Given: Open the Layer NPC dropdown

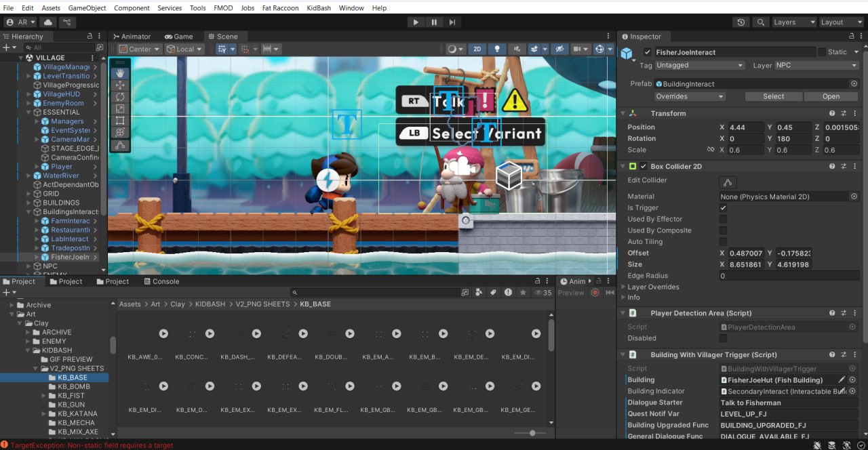Looking at the screenshot, I should point(816,65).
